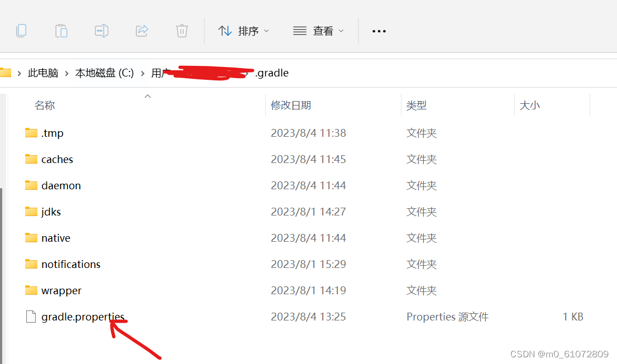Open the ... more options menu
617x364 pixels.
point(379,31)
